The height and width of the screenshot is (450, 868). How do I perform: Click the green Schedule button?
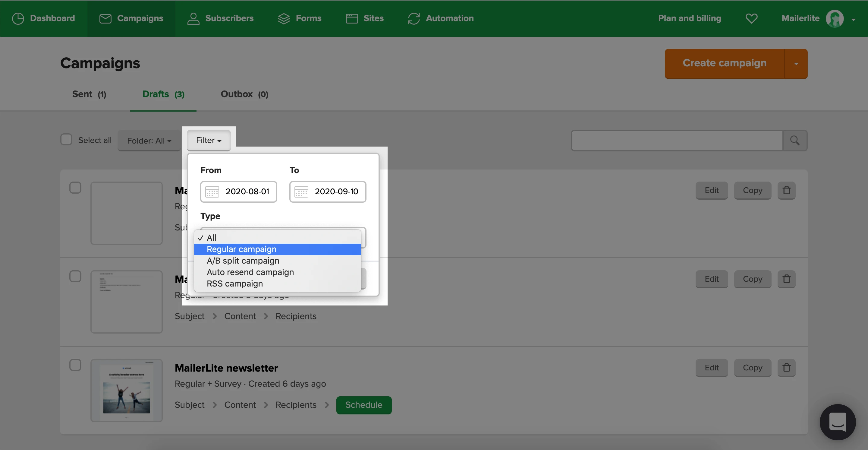[364, 405]
